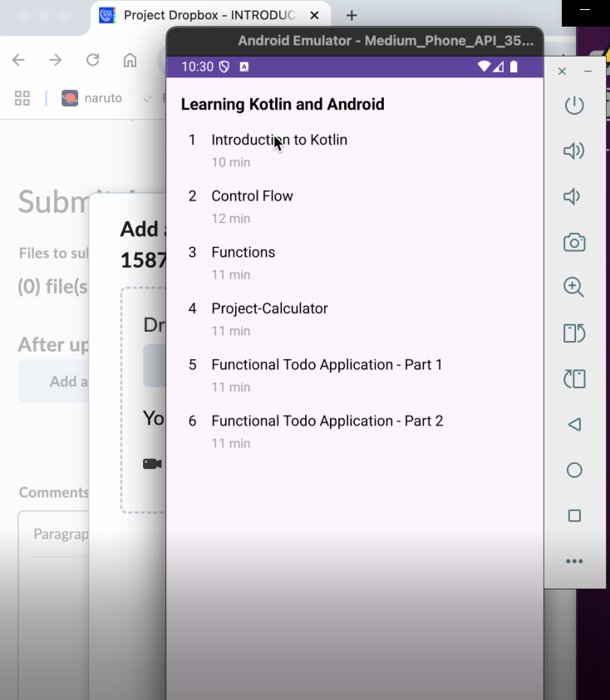Open Functional Todo Application - Part 2
The image size is (610, 700).
(327, 421)
